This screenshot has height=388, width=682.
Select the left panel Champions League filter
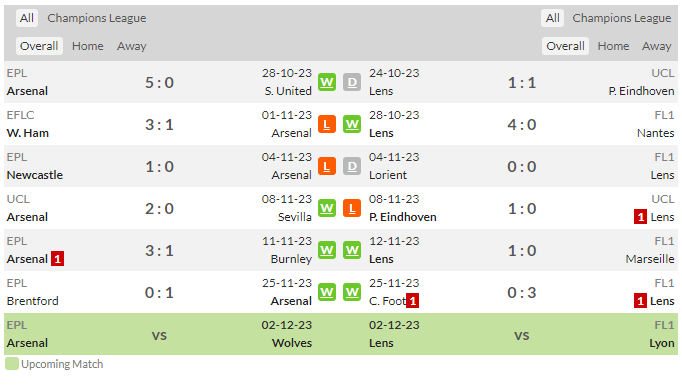tap(97, 18)
